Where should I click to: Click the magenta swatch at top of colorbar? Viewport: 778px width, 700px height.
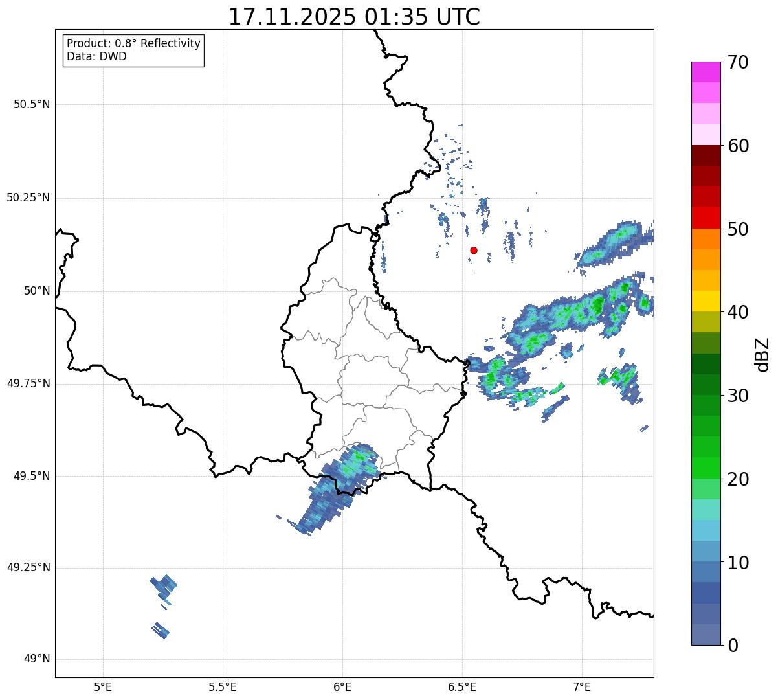(706, 72)
